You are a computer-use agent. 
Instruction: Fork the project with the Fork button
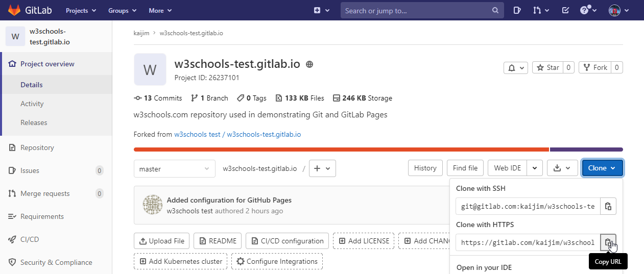pyautogui.click(x=595, y=67)
